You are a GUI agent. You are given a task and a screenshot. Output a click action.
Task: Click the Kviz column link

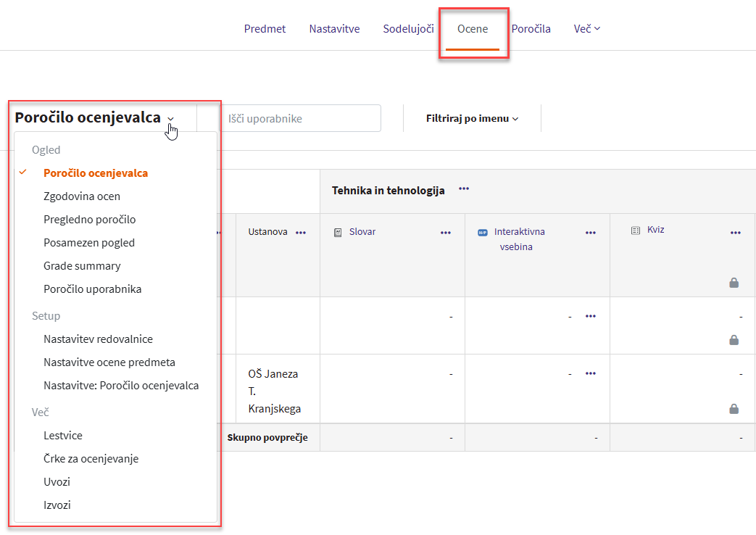(655, 230)
